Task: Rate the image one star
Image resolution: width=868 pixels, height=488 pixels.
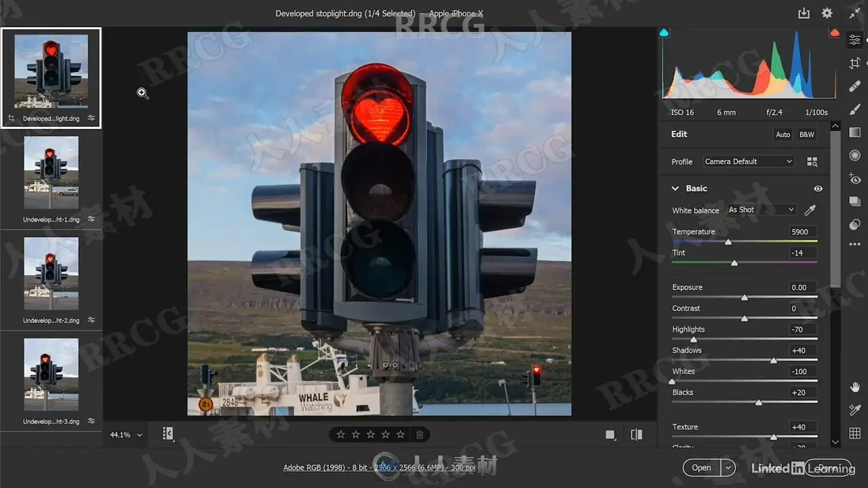Action: [341, 434]
